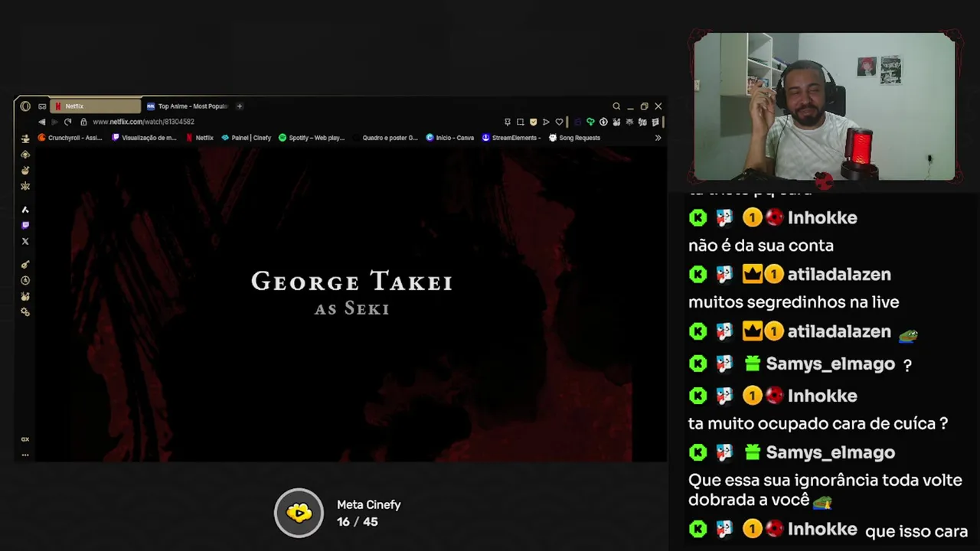Screen dimensions: 980x551
Task: Go forward with the browser forward arrow
Action: tap(54, 122)
